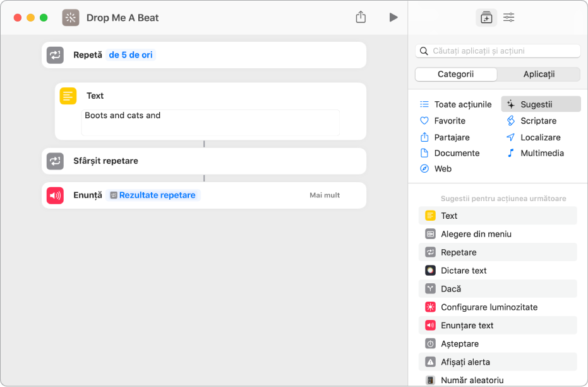Add the Dacă conditional action
This screenshot has width=588, height=387.
point(498,289)
